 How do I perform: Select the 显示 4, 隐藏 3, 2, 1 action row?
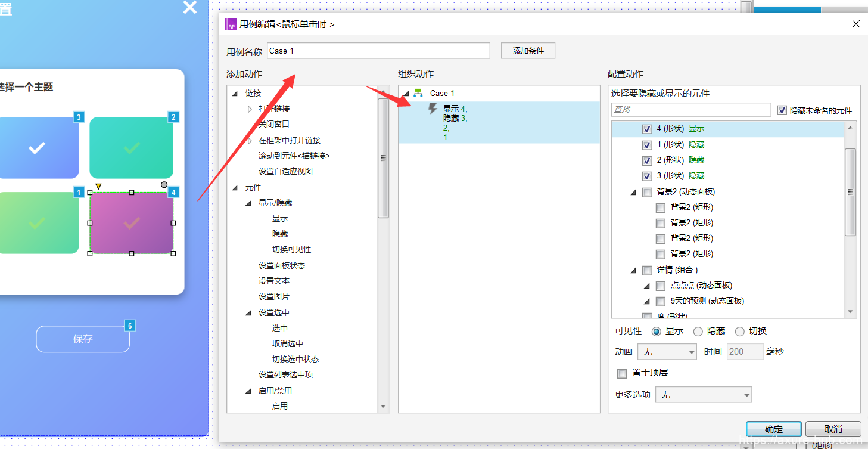[x=499, y=122]
